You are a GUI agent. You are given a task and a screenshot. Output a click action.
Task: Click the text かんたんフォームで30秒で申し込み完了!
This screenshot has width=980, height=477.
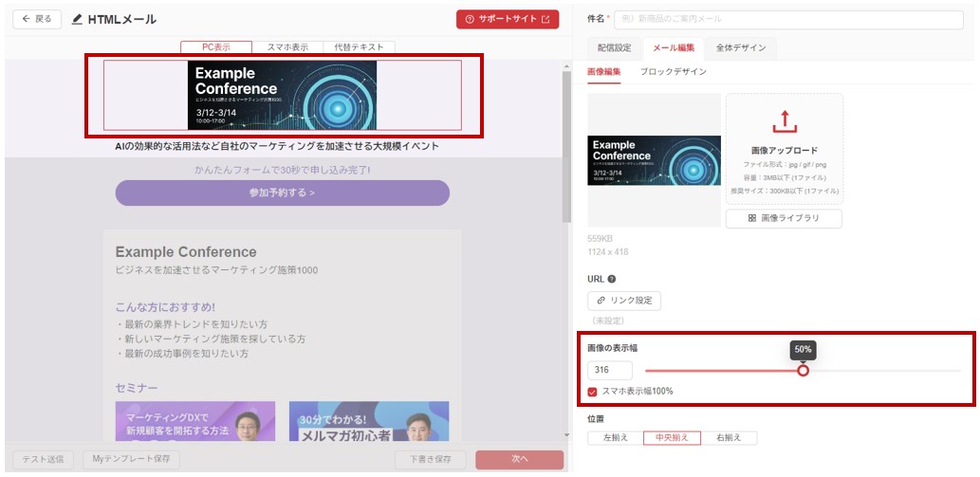[x=283, y=170]
